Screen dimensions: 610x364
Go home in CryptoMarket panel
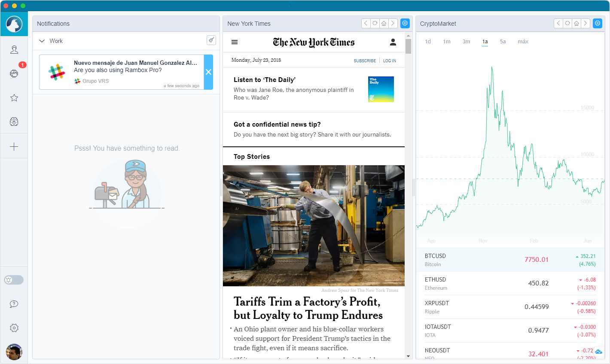click(x=576, y=23)
